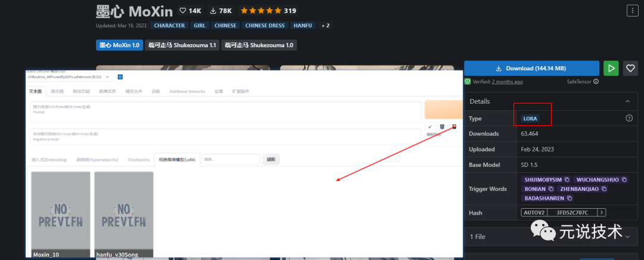644x260 pixels.
Task: Click the orange generate button
Action: (444, 110)
